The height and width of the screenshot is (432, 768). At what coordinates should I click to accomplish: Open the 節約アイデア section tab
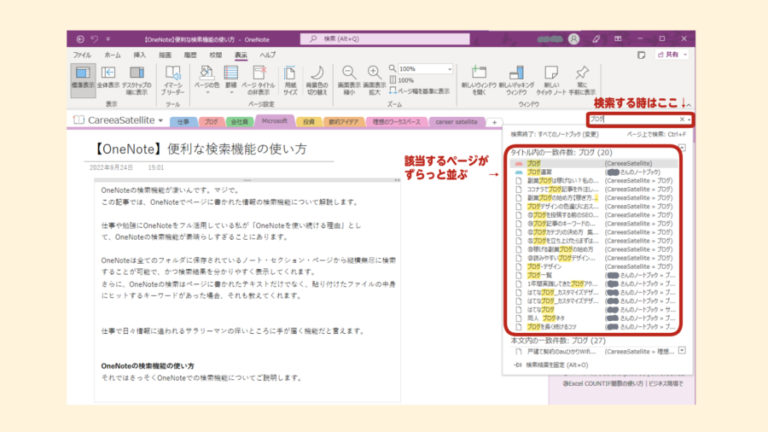point(344,121)
